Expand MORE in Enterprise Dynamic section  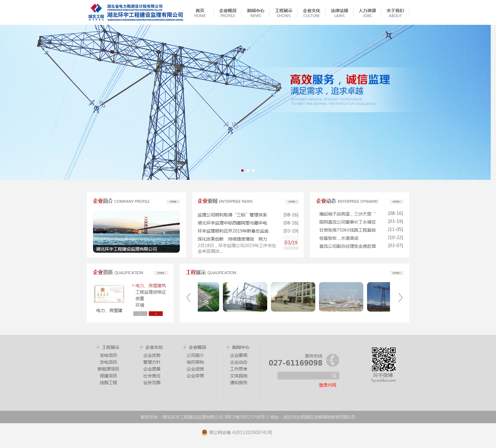(x=396, y=202)
